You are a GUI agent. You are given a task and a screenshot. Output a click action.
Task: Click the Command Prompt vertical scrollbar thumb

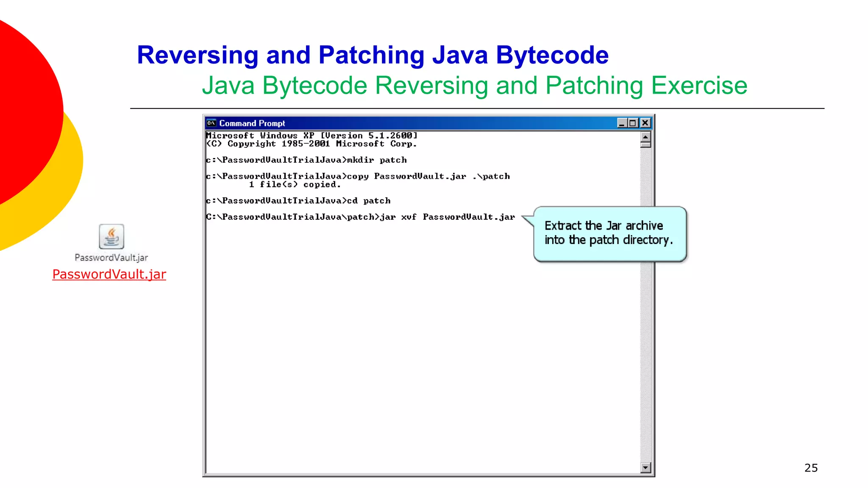(x=645, y=145)
